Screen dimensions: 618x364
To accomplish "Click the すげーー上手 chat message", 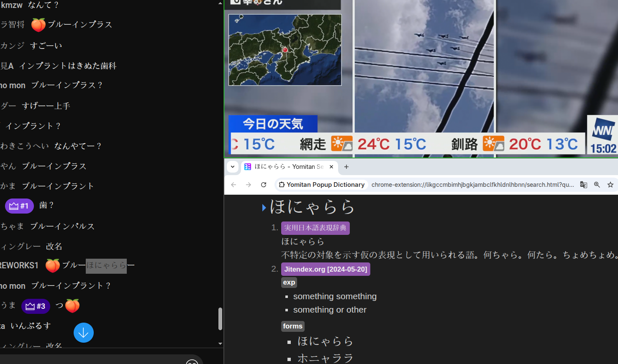I will [x=46, y=106].
